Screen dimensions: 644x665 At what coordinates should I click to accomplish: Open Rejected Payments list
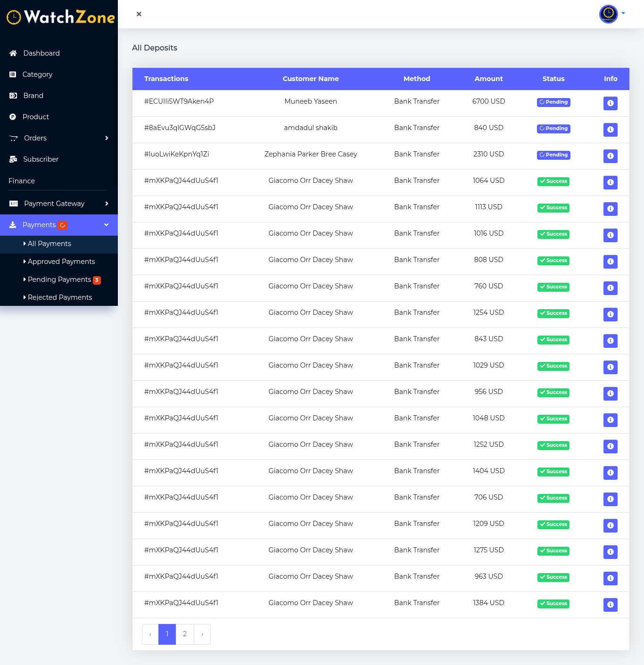point(60,297)
